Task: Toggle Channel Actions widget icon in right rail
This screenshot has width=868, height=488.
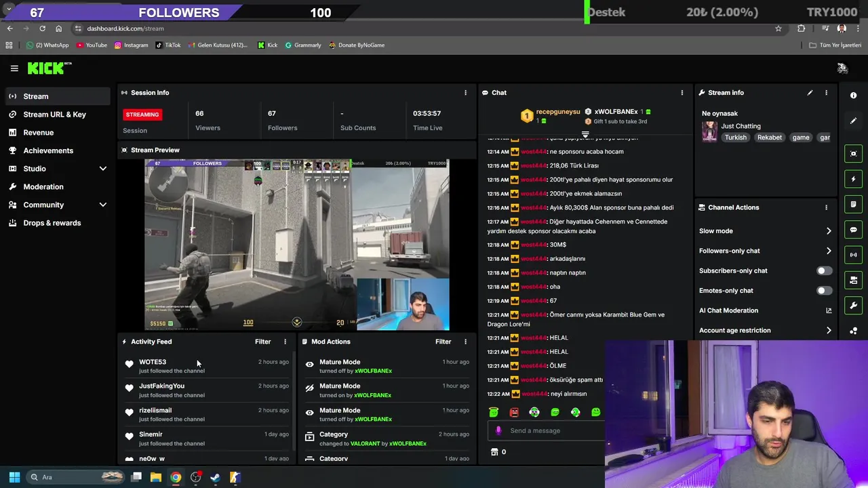Action: click(x=853, y=280)
